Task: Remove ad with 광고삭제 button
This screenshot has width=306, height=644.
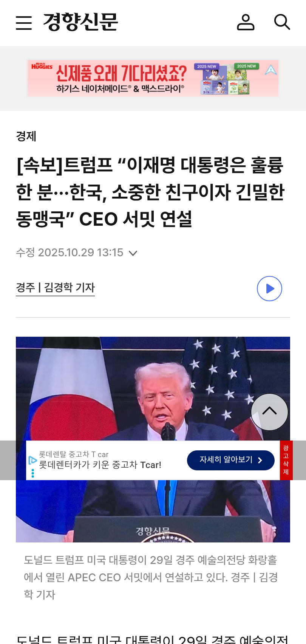Action: pyautogui.click(x=286, y=460)
